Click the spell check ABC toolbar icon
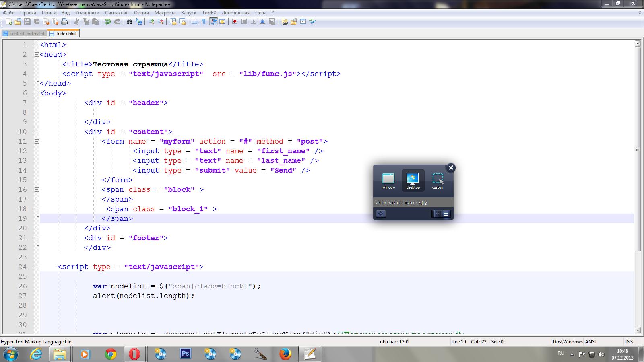Image resolution: width=644 pixels, height=362 pixels. coord(312,21)
